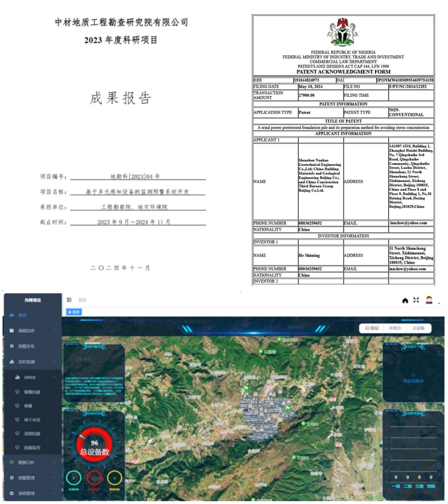Click the red 总设备数 ring gauge

click(x=94, y=445)
